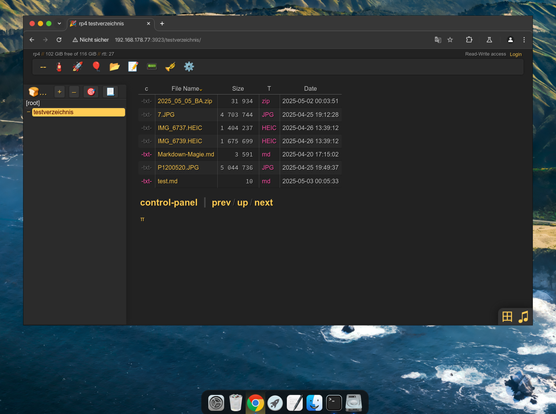
Task: Click the green pager message icon
Action: pyautogui.click(x=152, y=67)
